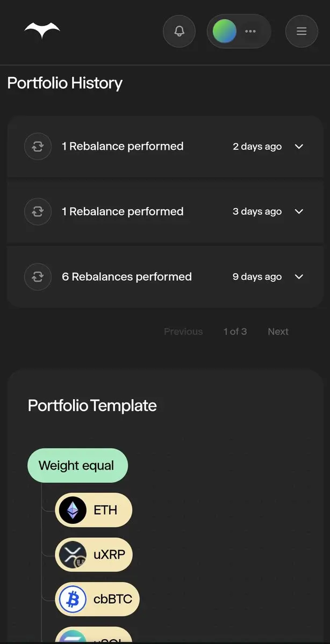Go to Previous history page
Viewport: 330px width, 644px height.
183,332
